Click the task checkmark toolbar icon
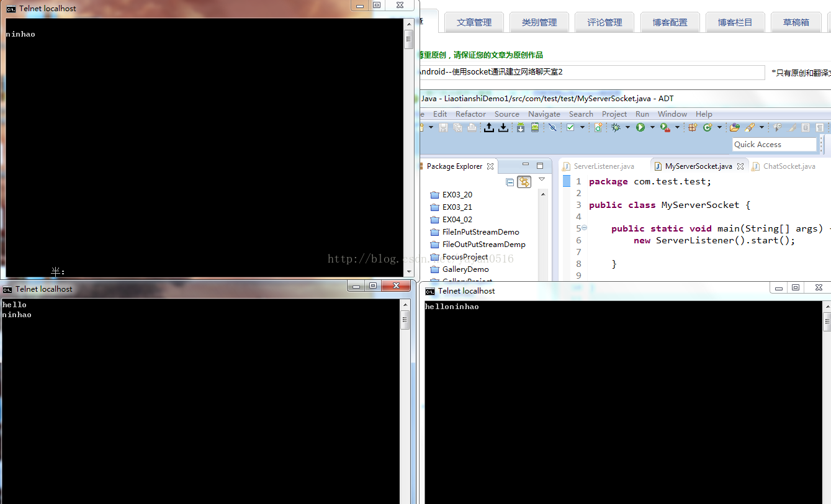 pyautogui.click(x=570, y=127)
